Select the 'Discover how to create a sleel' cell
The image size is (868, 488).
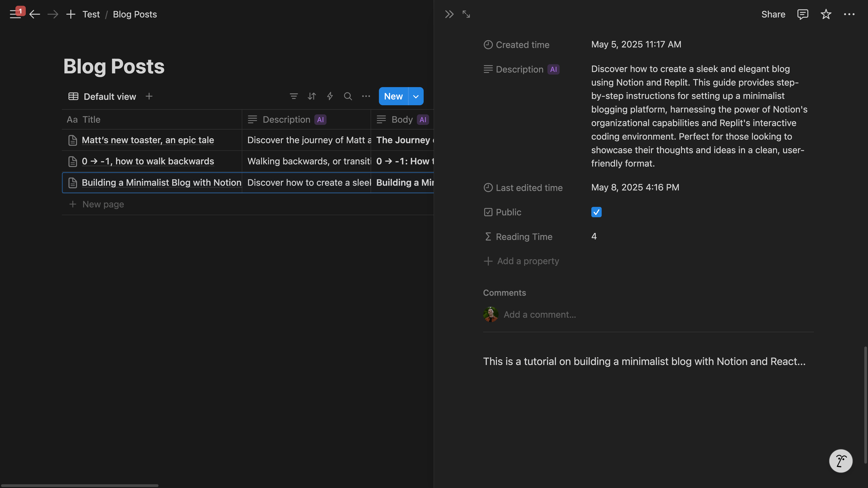tap(306, 182)
